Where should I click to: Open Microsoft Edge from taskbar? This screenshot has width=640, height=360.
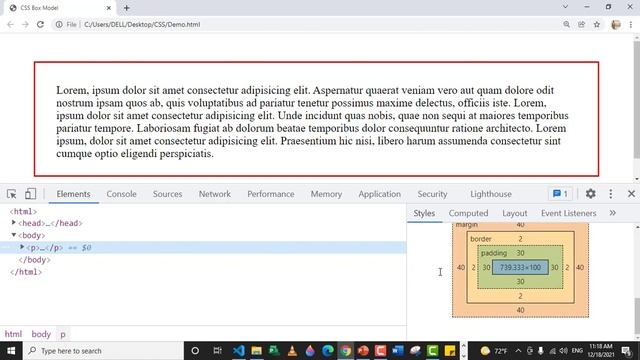click(x=328, y=351)
